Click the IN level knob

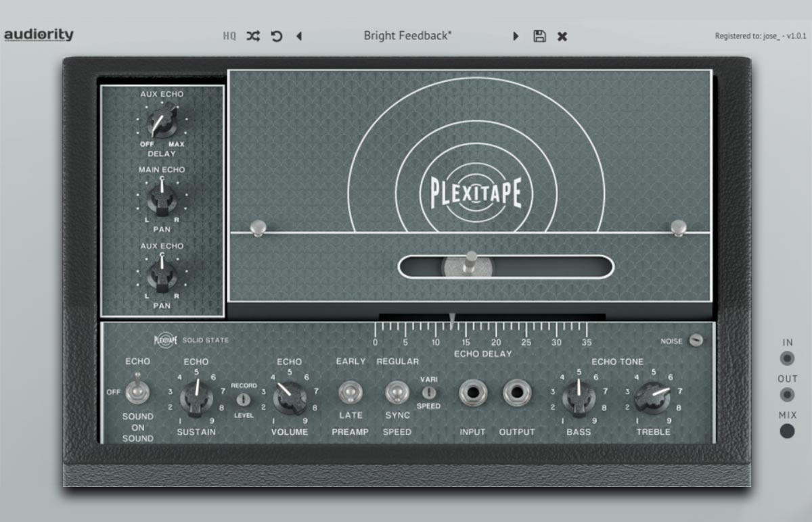[787, 358]
